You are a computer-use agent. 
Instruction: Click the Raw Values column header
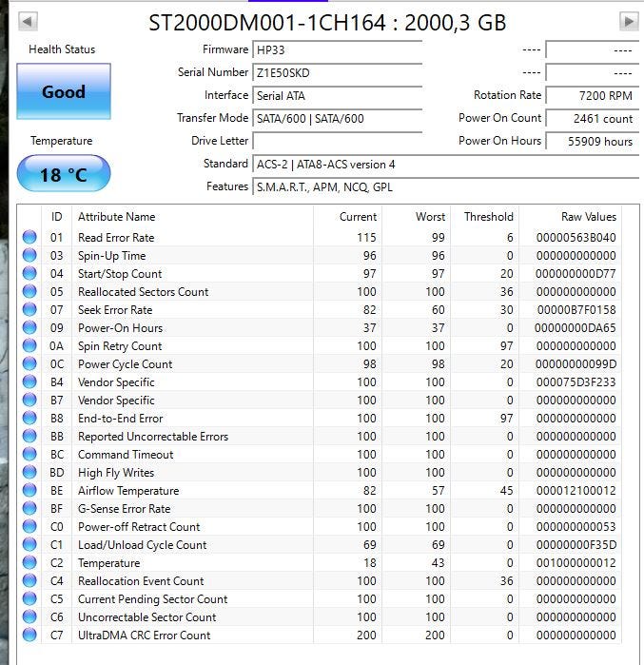point(571,217)
